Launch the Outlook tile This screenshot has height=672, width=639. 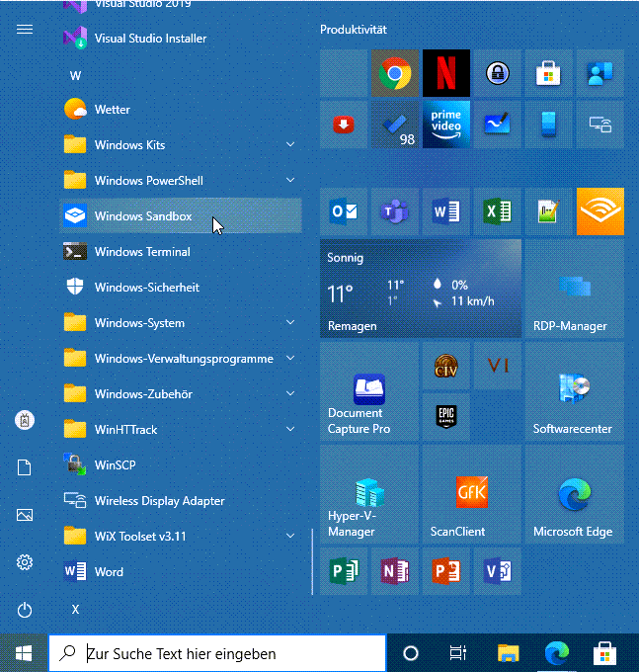344,211
